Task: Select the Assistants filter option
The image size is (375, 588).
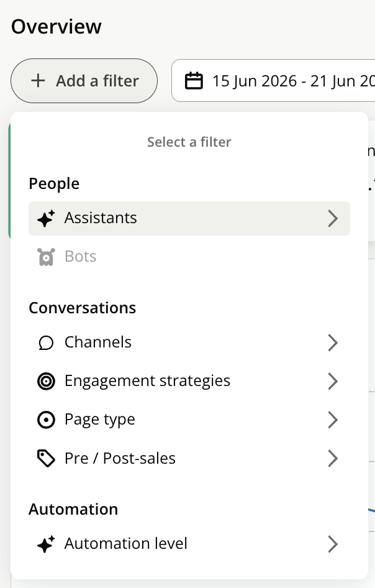Action: 189,218
